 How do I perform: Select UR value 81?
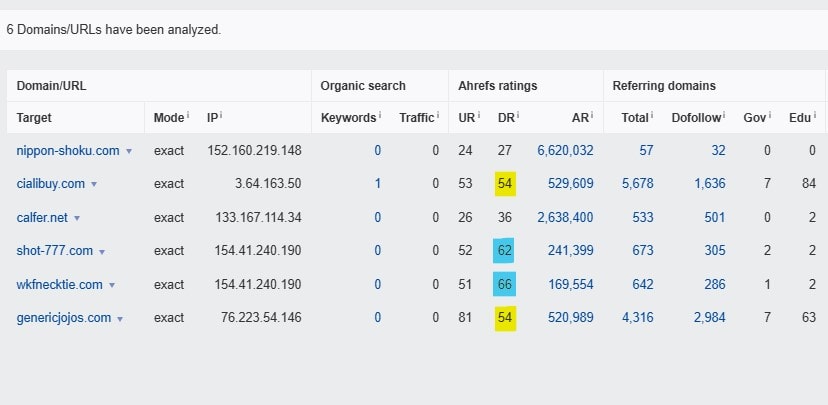click(465, 318)
